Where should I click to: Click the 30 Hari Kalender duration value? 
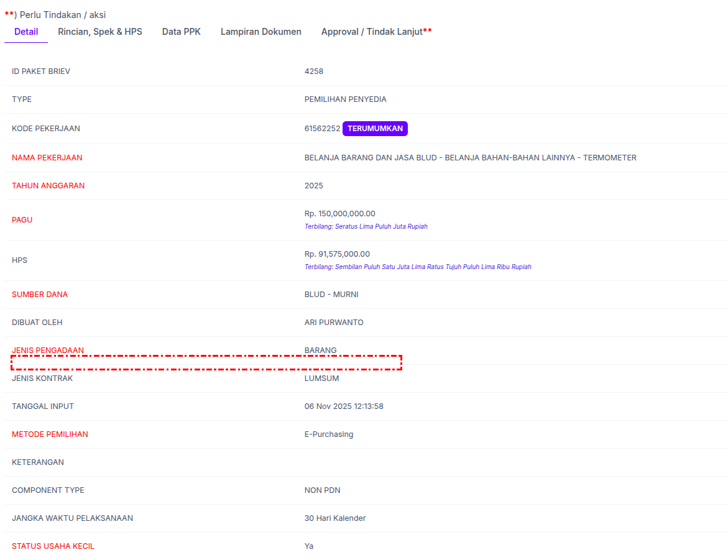(335, 518)
